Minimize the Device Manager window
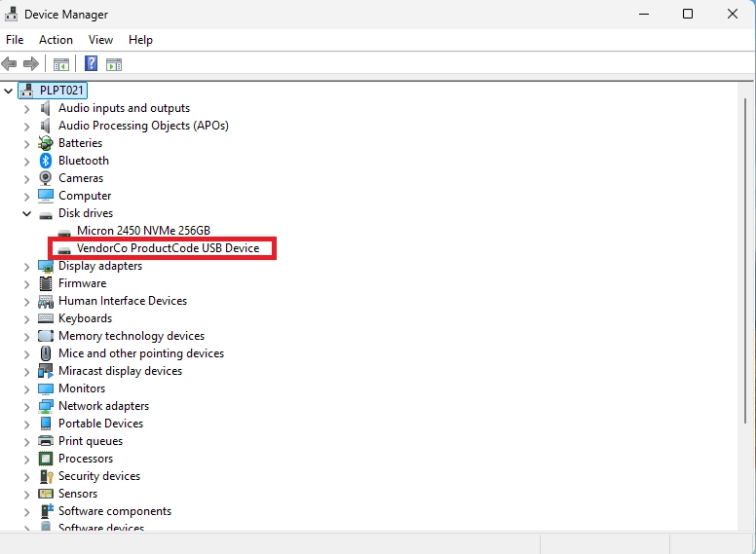Image resolution: width=756 pixels, height=554 pixels. click(644, 14)
